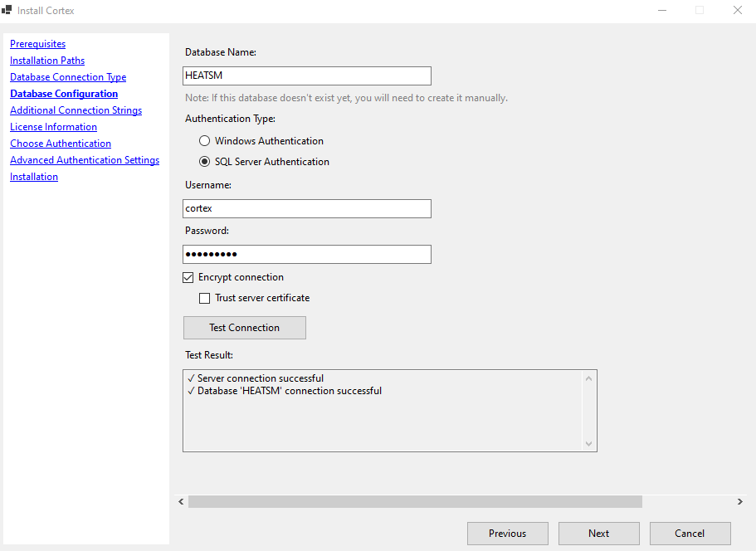Viewport: 756px width, 551px height.
Task: Enable Trust server certificate
Action: [204, 298]
